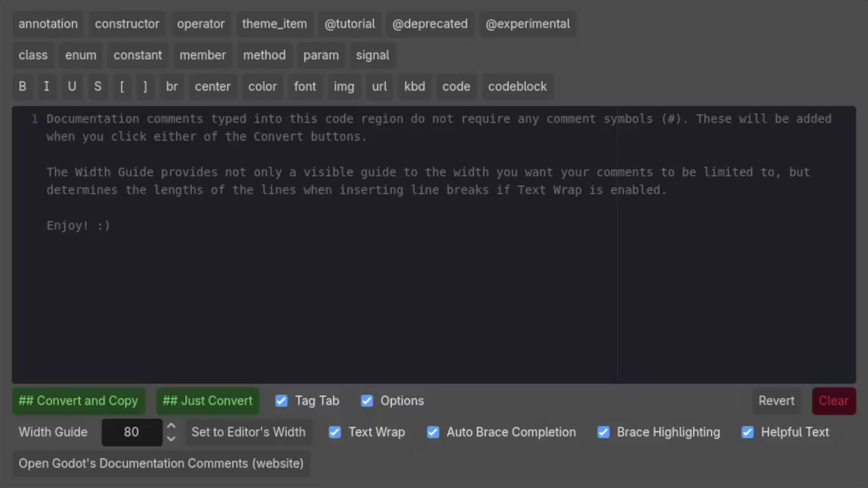
Task: Apply italic with the I button
Action: (x=46, y=86)
